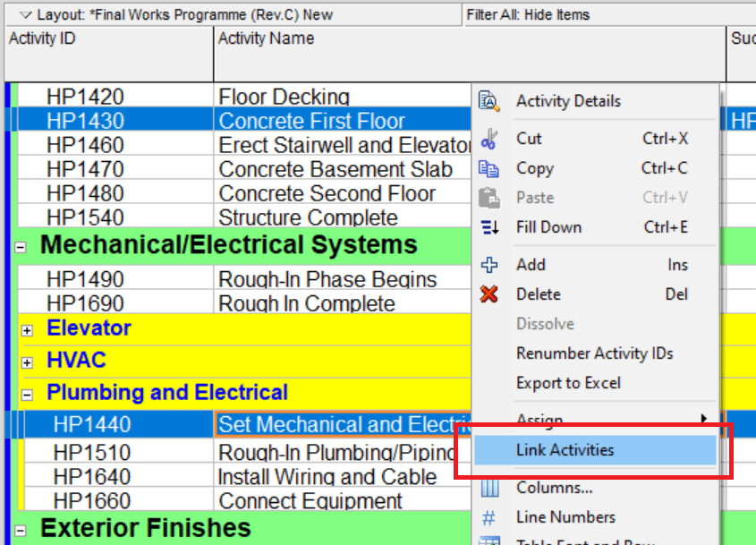Select activity ID HP1490
This screenshot has width=756, height=545.
[x=85, y=279]
